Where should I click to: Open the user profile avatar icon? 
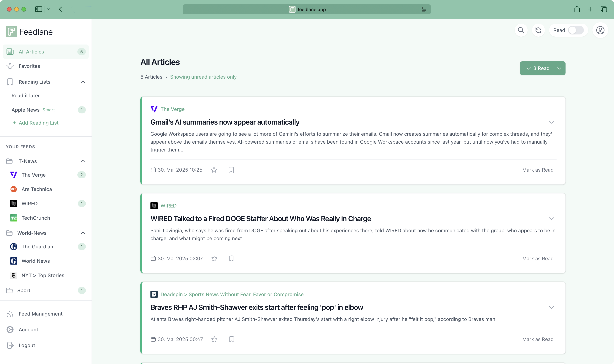(600, 30)
